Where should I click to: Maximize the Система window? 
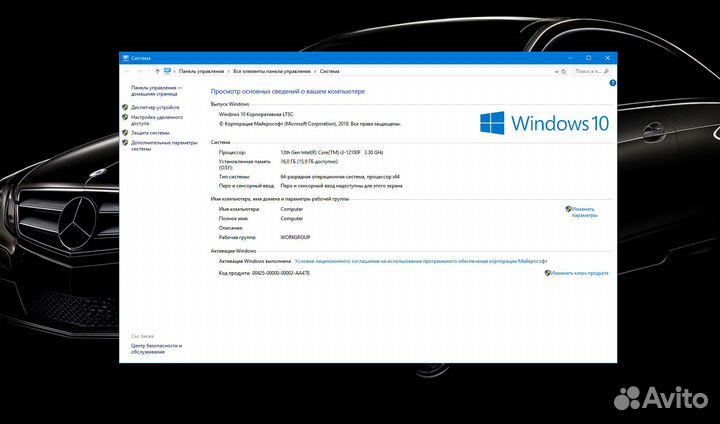point(589,58)
